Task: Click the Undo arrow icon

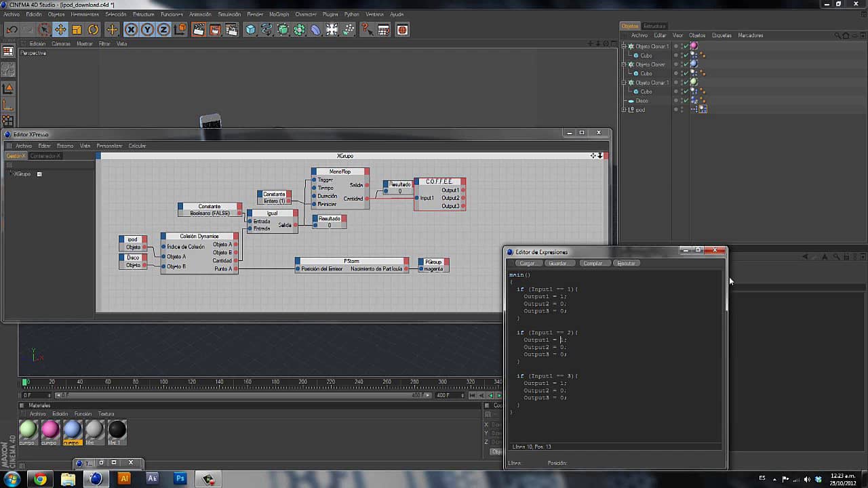Action: 12,30
